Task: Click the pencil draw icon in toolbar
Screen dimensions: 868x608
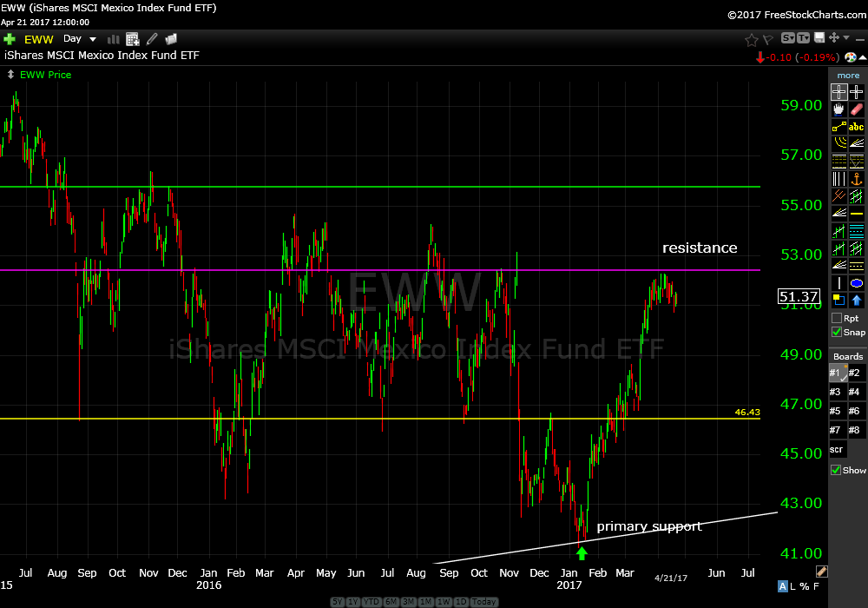Action: pos(152,39)
